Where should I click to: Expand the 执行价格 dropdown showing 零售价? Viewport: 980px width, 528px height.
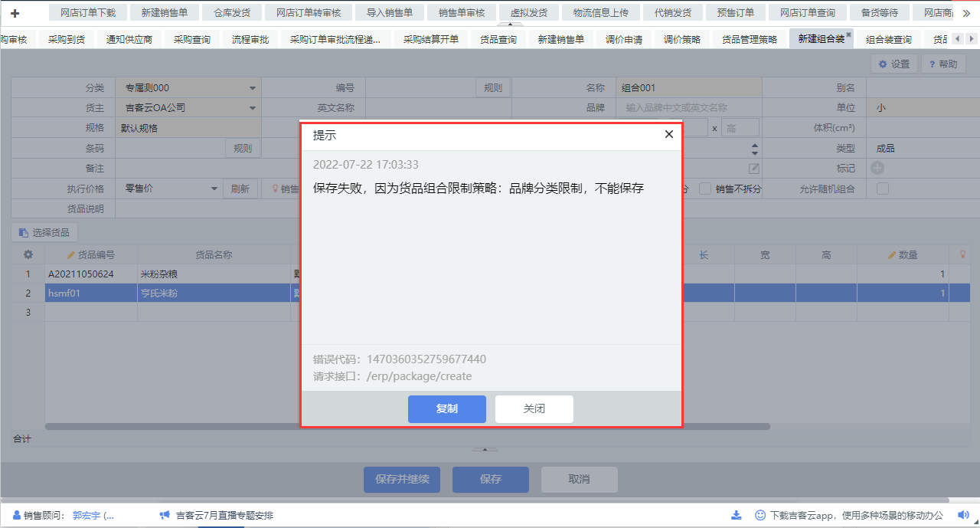tap(214, 189)
